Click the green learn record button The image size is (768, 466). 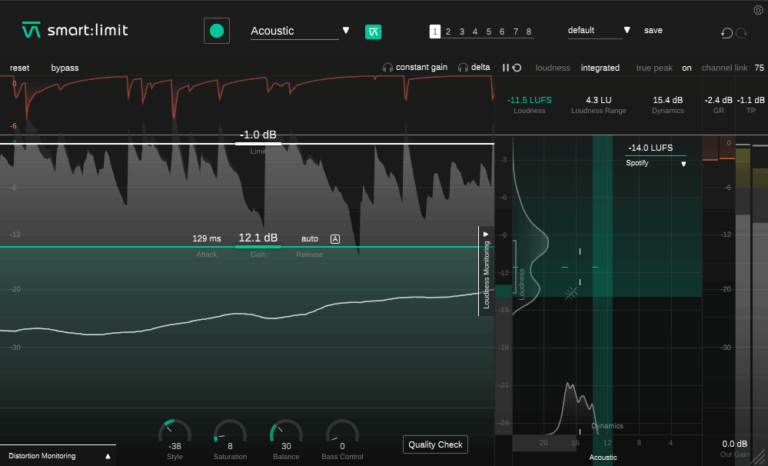(x=216, y=31)
